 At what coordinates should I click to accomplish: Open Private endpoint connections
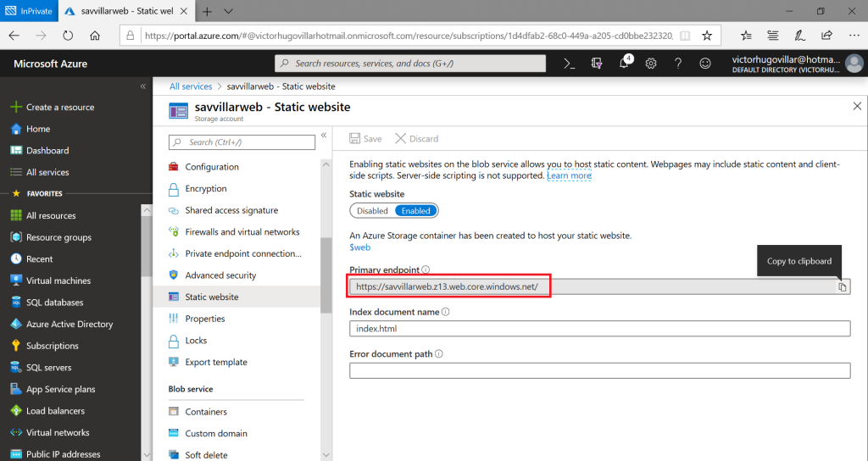(x=242, y=253)
